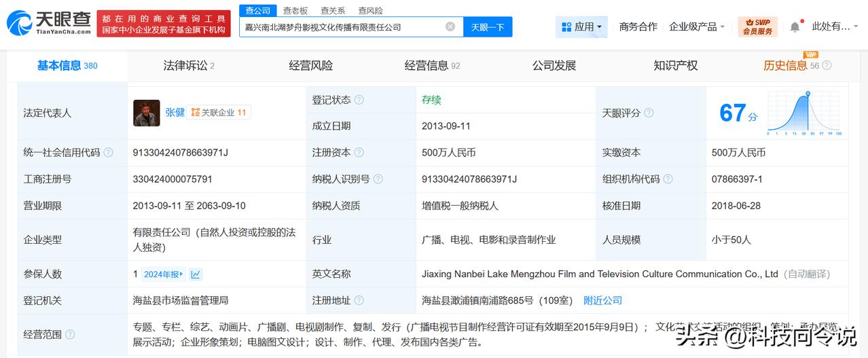Click the staff size 小于50人

[731, 240]
